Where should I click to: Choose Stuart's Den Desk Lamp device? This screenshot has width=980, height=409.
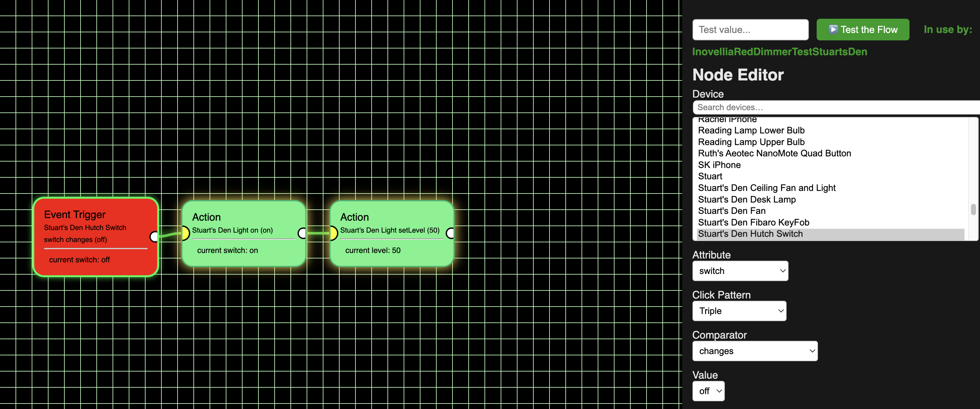click(746, 200)
